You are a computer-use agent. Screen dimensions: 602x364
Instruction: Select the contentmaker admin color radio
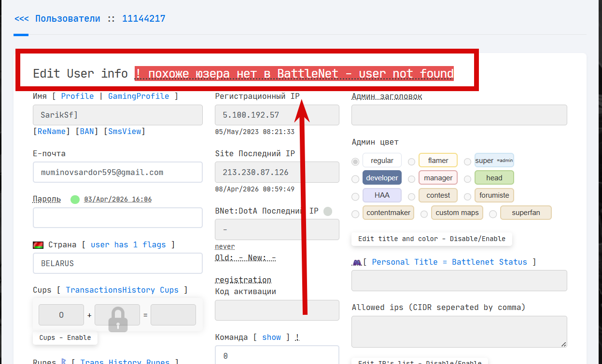pos(356,214)
